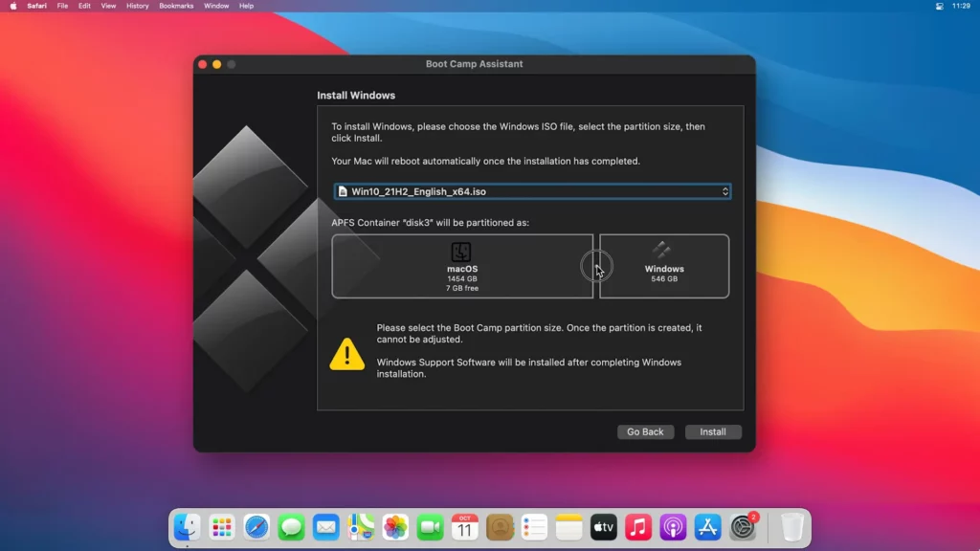Open Contacts app in the Dock
The width and height of the screenshot is (980, 551).
(500, 528)
